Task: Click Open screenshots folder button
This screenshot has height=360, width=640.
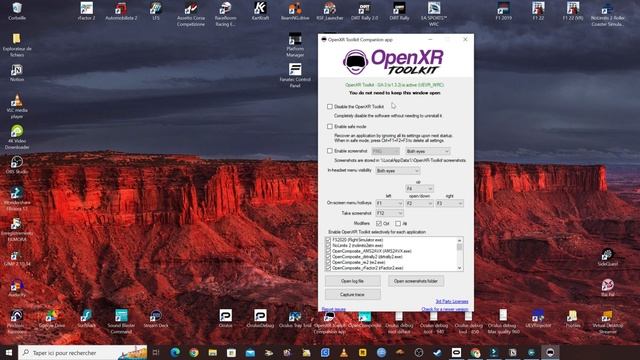Action: tap(416, 281)
